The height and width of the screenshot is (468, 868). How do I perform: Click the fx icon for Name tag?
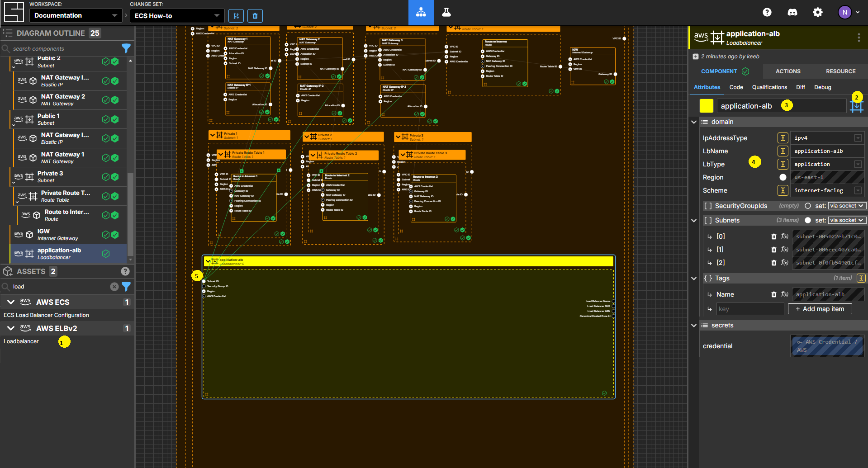[784, 294]
